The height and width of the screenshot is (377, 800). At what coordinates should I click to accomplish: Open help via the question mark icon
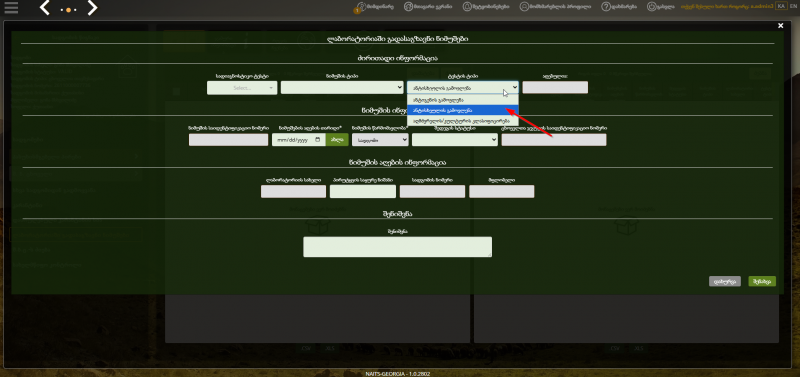tap(619, 7)
